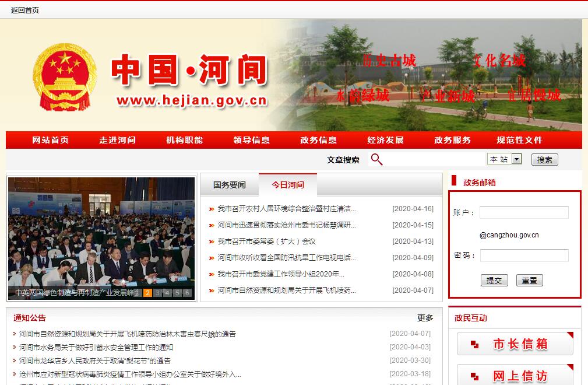Switch to slideshow page number 4
Image resolution: width=588 pixels, height=385 pixels.
pos(168,293)
